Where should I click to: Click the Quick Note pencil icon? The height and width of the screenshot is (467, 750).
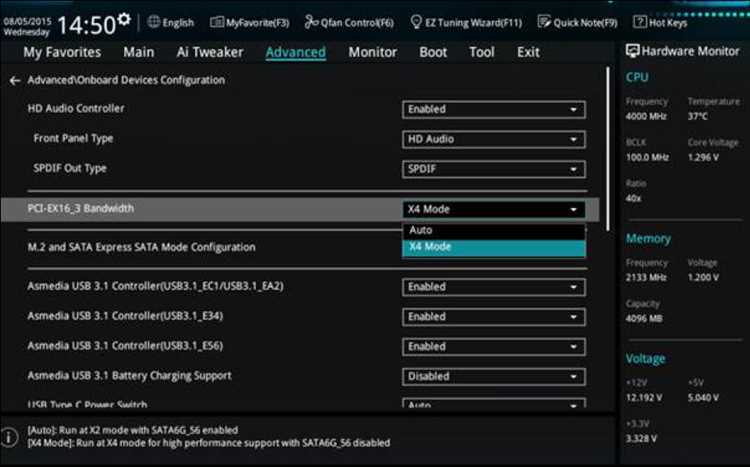point(544,22)
